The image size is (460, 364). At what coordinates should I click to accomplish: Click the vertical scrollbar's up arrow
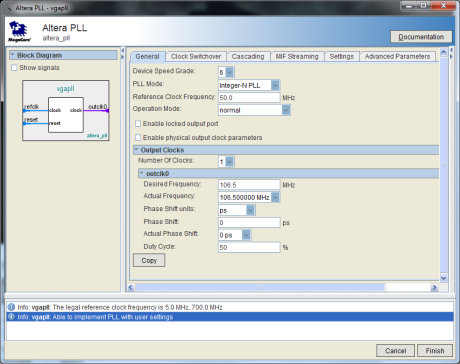443,52
